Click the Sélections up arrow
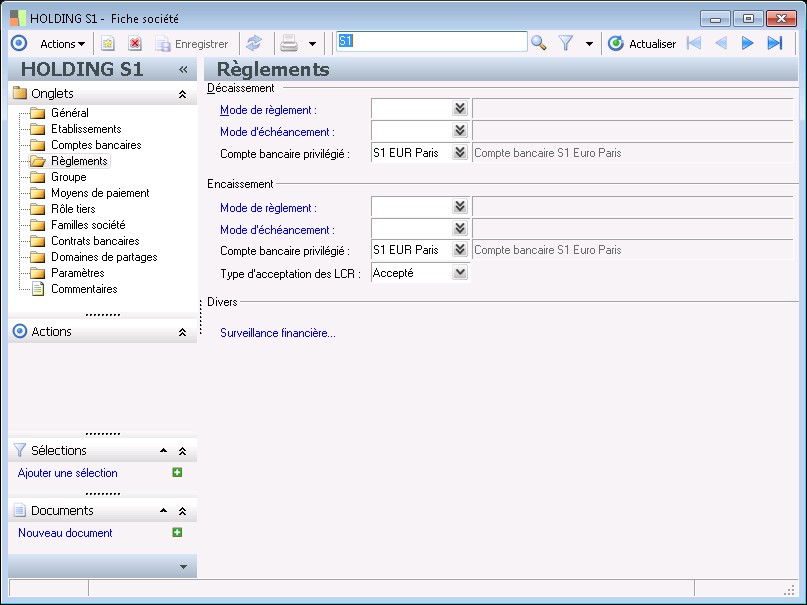The width and height of the screenshot is (807, 605). pos(163,451)
